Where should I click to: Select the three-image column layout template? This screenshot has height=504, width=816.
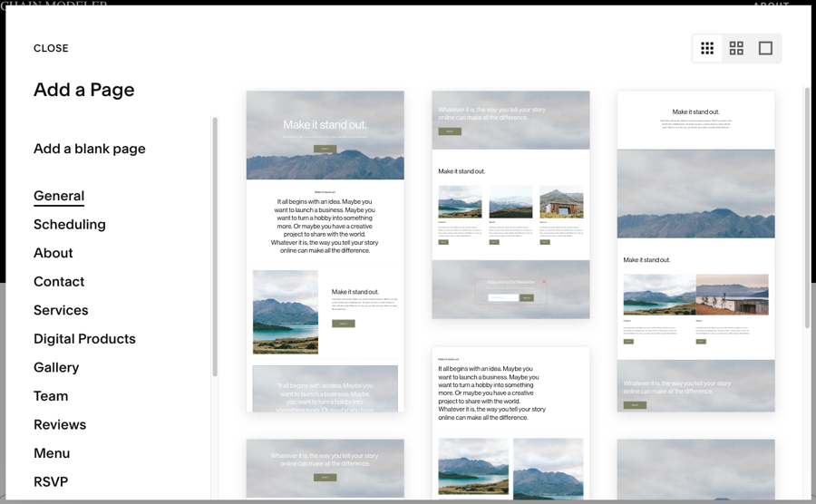pyautogui.click(x=510, y=204)
